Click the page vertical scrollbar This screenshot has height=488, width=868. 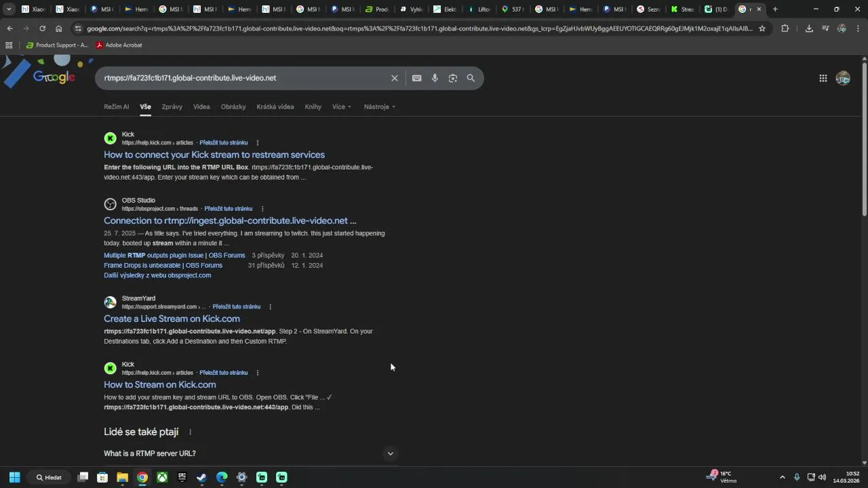864,139
